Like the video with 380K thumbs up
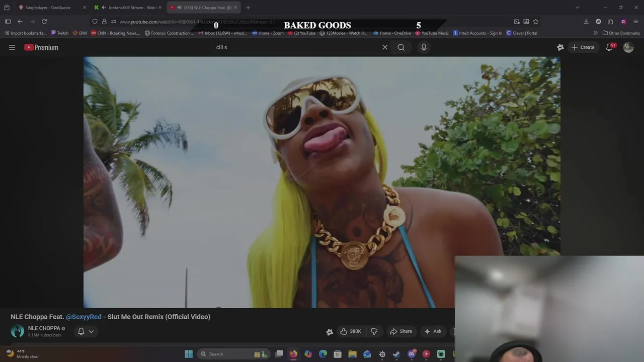Image resolution: width=644 pixels, height=362 pixels. click(351, 331)
